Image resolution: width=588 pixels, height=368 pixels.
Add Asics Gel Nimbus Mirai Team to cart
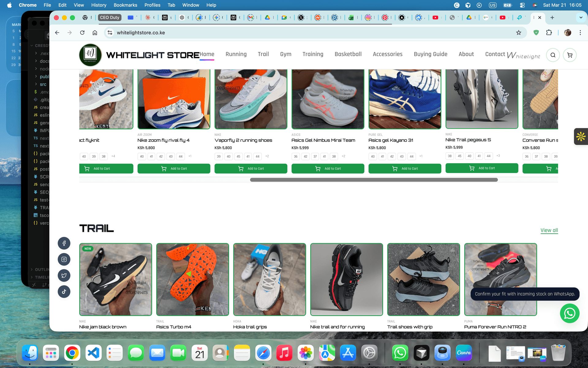[x=328, y=168]
